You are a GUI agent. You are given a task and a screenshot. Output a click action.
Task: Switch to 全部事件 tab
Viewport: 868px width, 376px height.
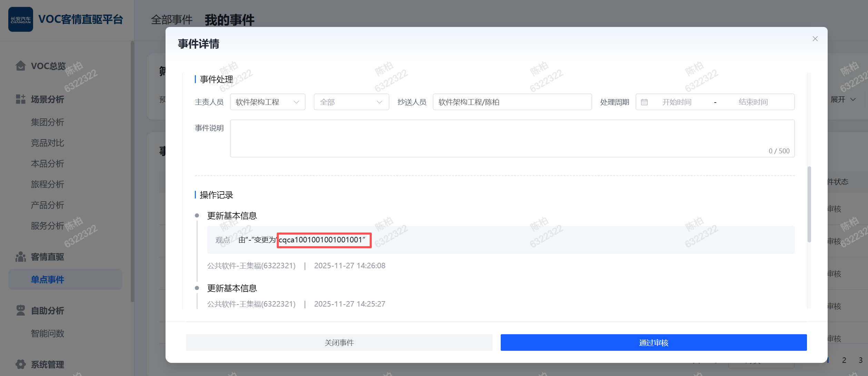point(172,20)
